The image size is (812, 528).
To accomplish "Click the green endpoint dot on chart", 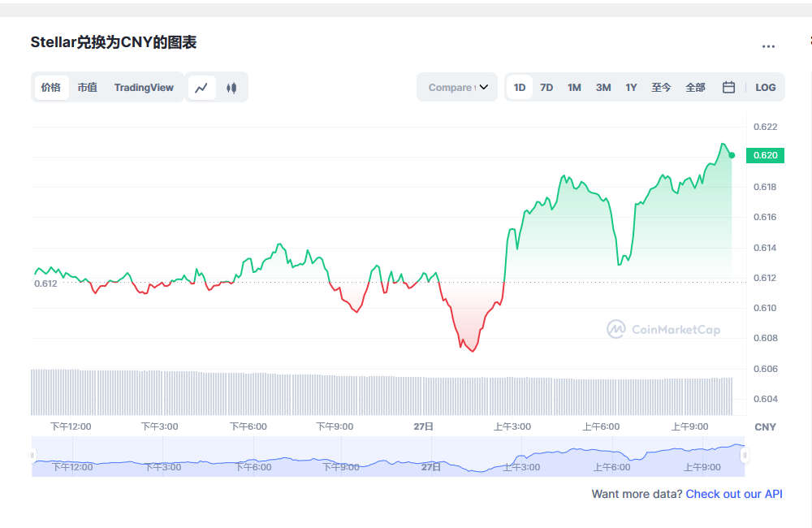I will [732, 155].
